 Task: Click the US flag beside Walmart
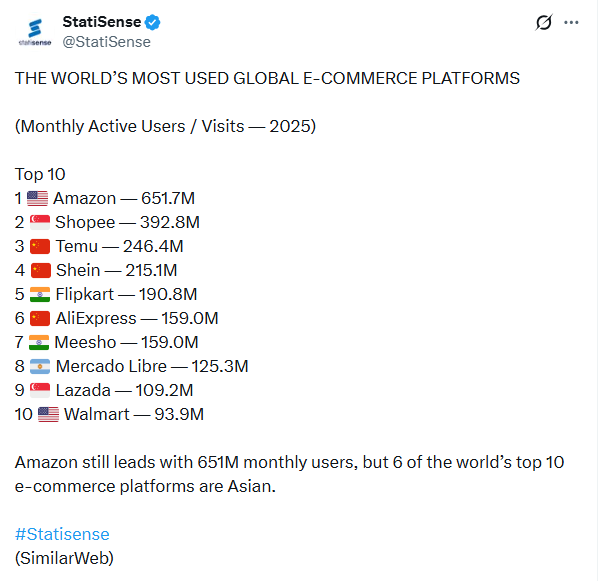point(48,414)
